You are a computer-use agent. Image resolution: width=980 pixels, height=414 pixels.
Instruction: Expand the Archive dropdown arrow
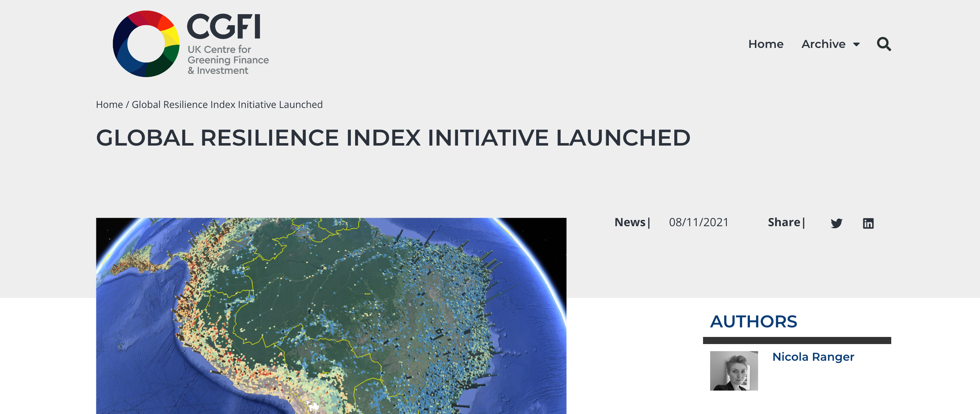click(x=856, y=44)
